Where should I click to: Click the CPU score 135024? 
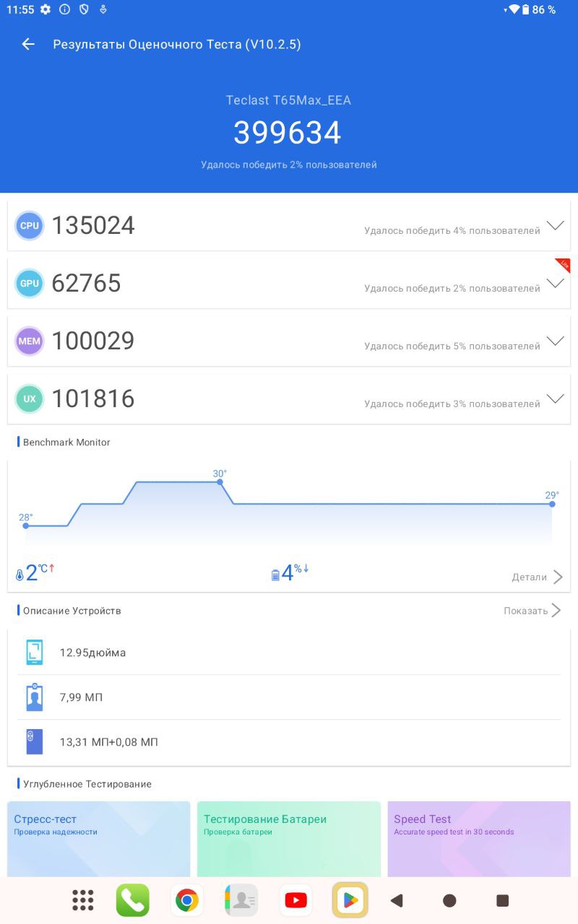93,225
